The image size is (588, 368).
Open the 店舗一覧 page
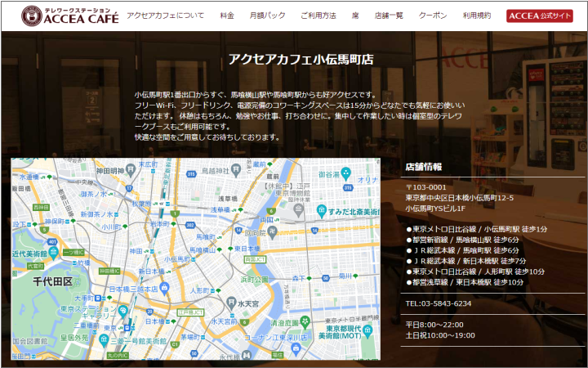point(389,16)
